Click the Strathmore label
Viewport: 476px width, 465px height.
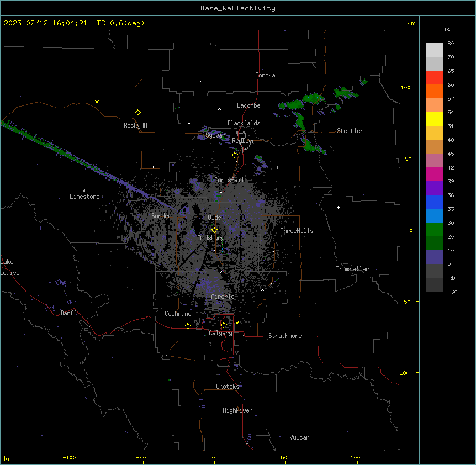click(285, 336)
